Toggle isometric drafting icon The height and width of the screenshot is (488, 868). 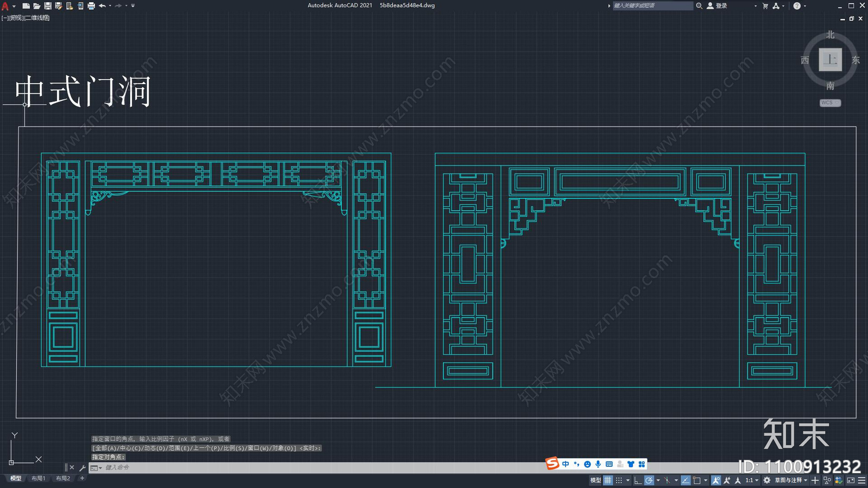(667, 480)
